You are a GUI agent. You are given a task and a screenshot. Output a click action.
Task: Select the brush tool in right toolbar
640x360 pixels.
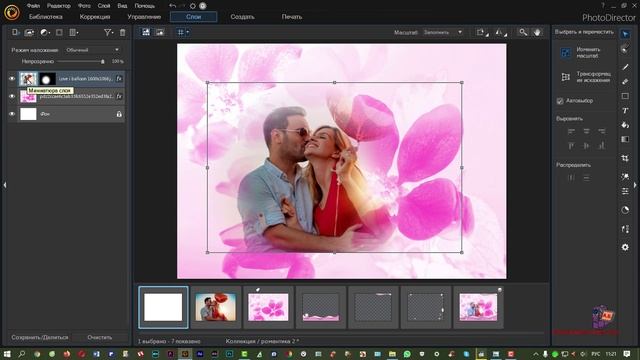625,67
